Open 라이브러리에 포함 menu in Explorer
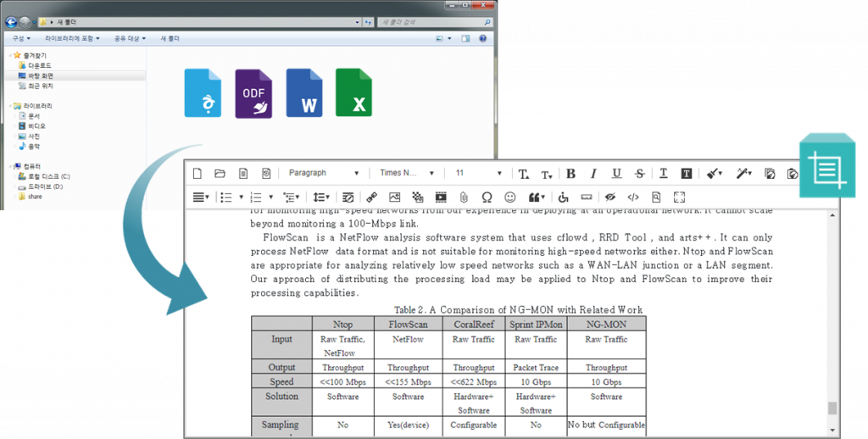Viewport: 868px width, 439px height. (73, 39)
